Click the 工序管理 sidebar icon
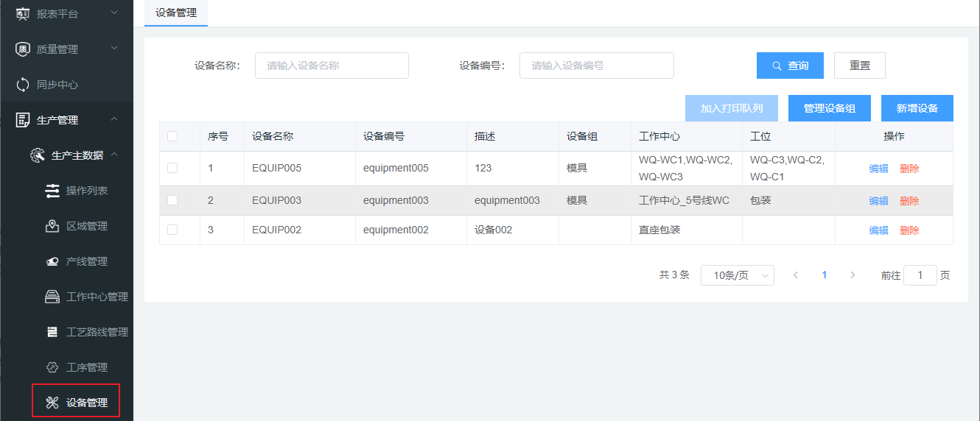980x421 pixels. (x=52, y=367)
